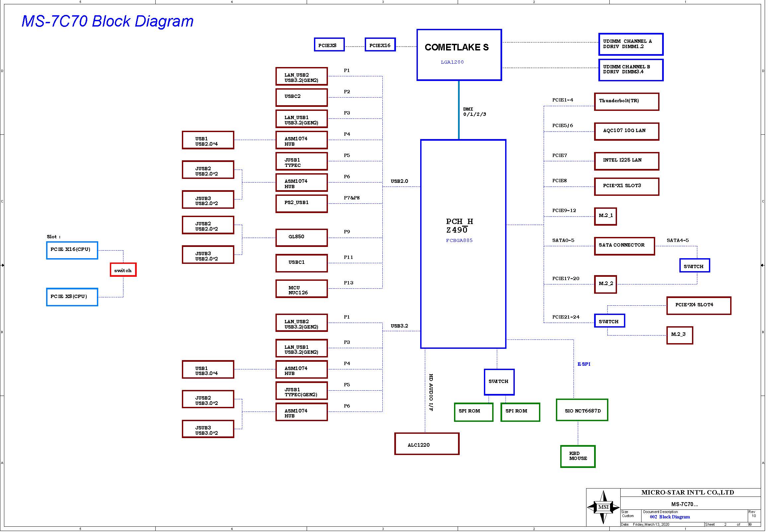Select the date Friday, March 13, 2020
The height and width of the screenshot is (532, 769).
click(x=651, y=525)
